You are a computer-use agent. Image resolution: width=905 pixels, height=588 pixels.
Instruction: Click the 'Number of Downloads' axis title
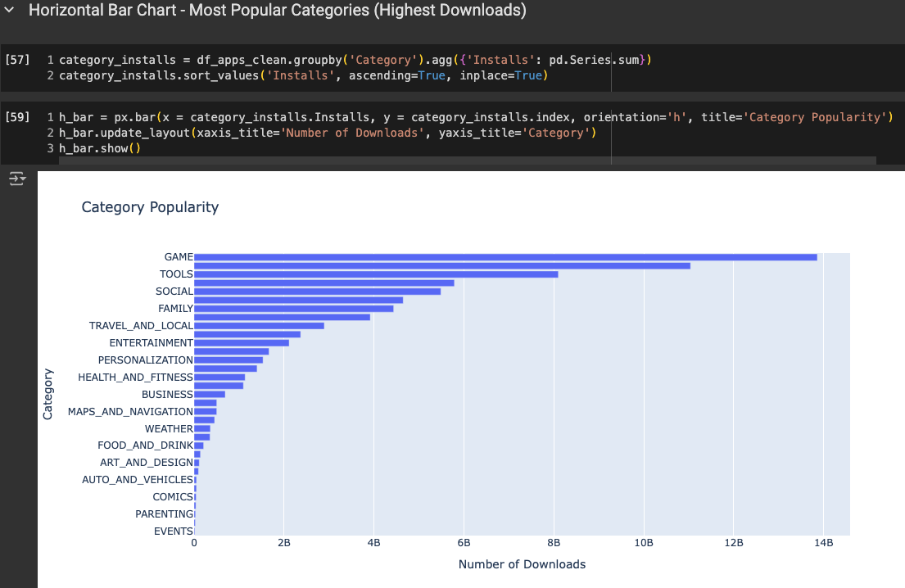click(x=522, y=564)
